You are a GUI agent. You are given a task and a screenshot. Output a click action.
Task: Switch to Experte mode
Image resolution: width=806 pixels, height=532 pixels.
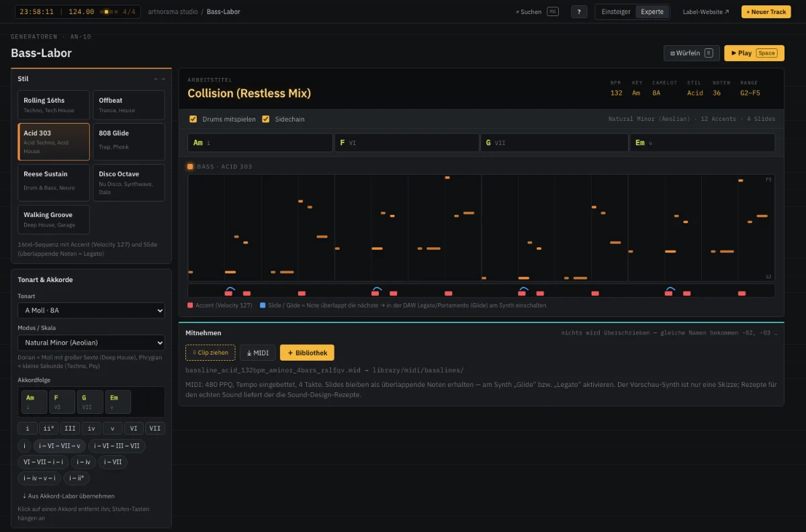tap(652, 11)
